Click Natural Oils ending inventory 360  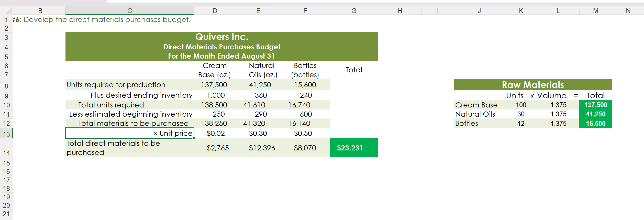pyautogui.click(x=261, y=95)
